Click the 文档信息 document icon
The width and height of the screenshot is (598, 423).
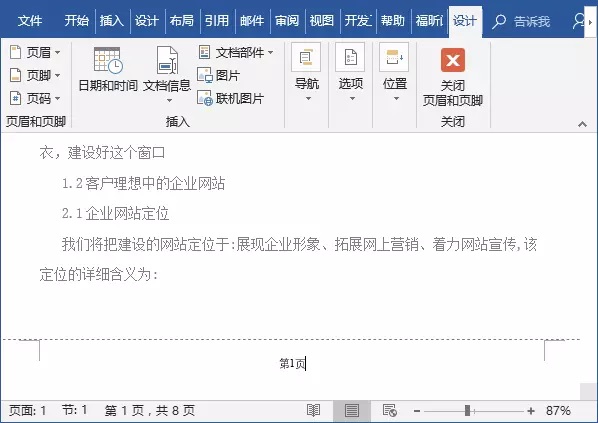coord(167,60)
